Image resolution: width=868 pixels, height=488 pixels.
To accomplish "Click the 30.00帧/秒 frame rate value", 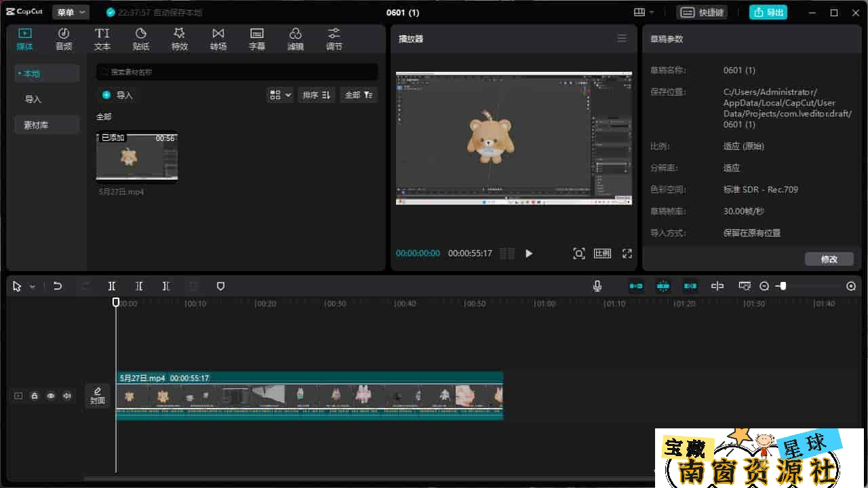I will [744, 211].
